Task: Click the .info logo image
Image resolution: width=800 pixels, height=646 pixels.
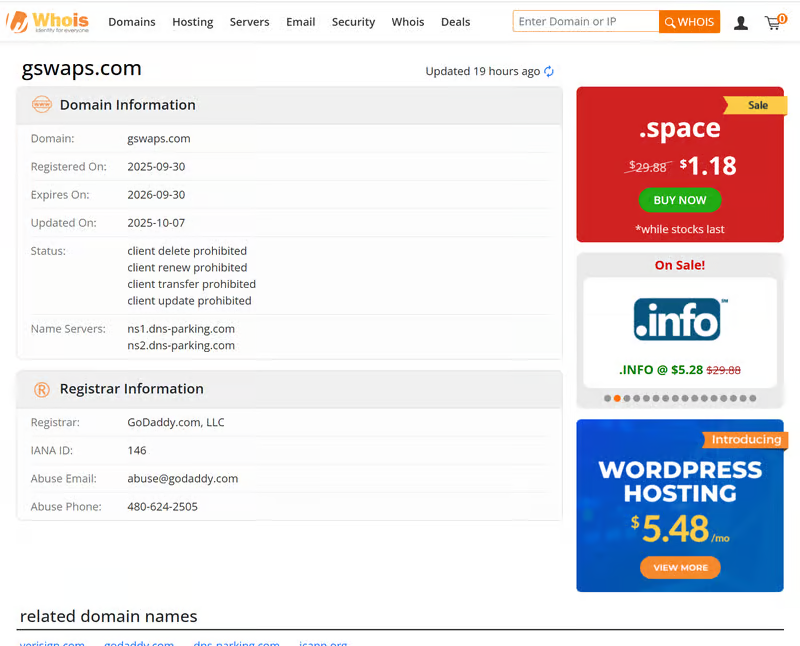Action: tap(680, 319)
